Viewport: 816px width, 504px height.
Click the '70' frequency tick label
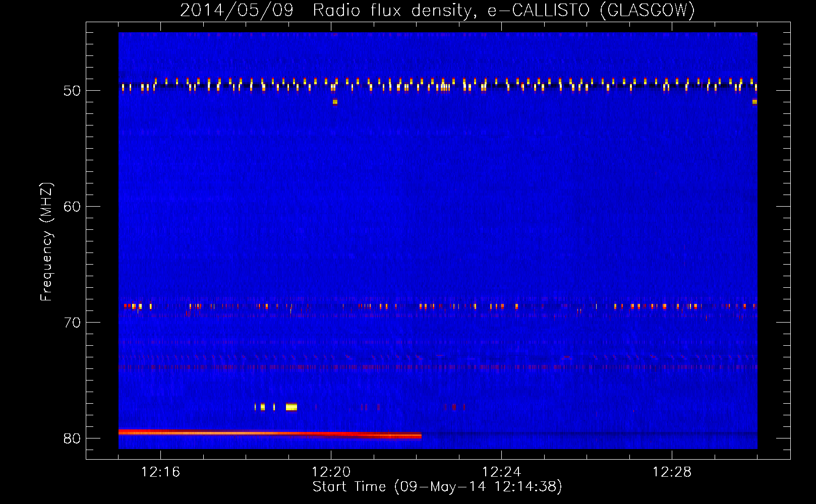coord(72,323)
